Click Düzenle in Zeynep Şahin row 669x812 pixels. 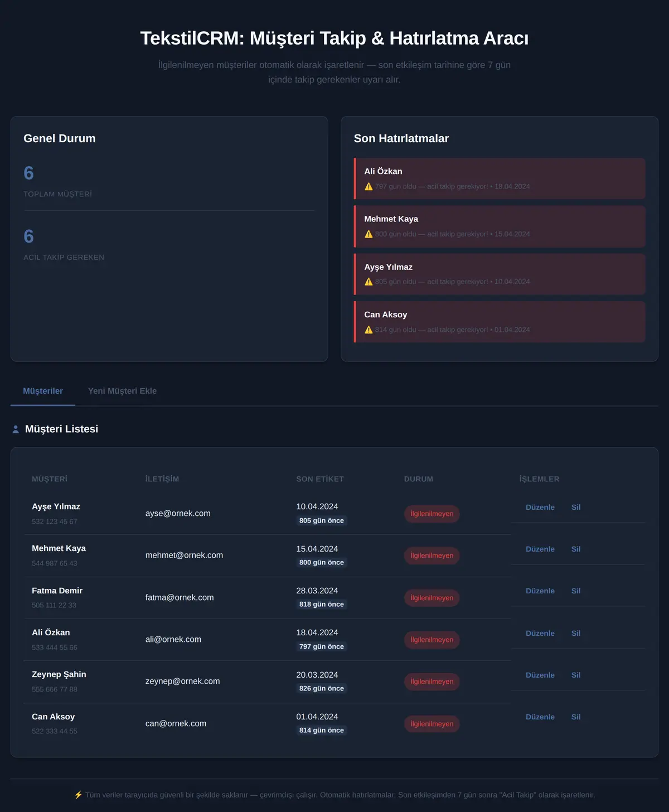[540, 675]
